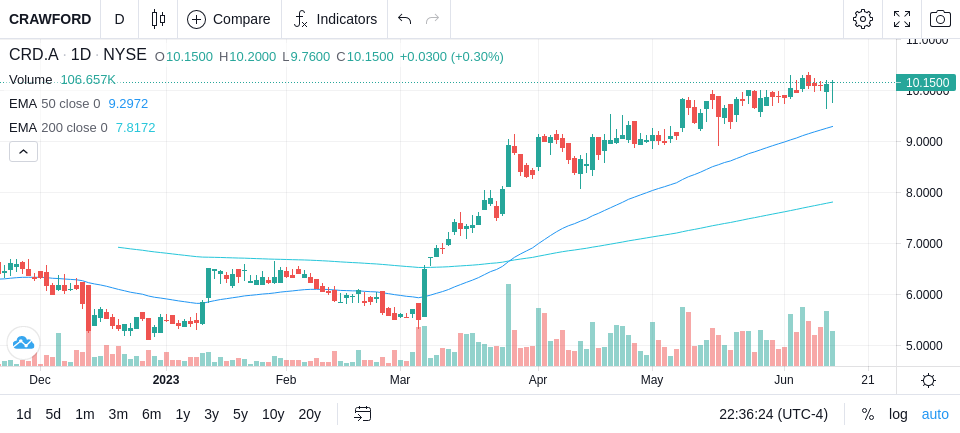Toggle log scale mode

pyautogui.click(x=898, y=414)
